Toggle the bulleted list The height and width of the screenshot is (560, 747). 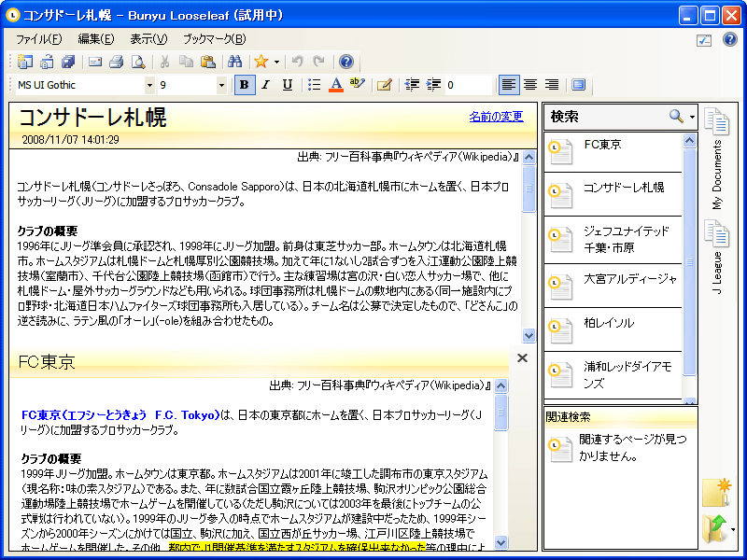point(314,85)
